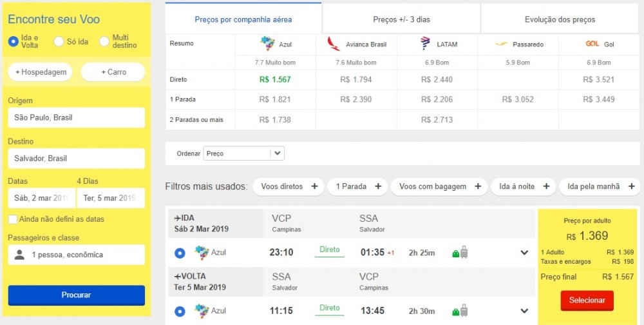Select the Multi destino trip option

[103, 41]
